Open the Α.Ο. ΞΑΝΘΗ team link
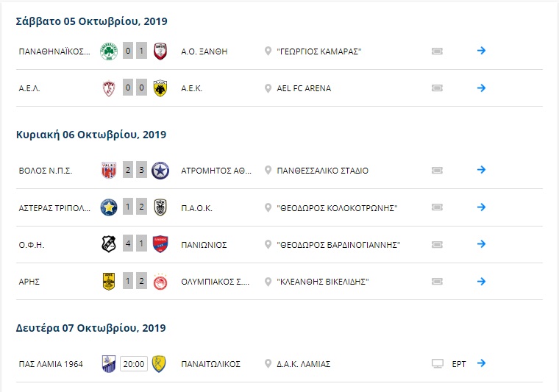The width and height of the screenshot is (559, 392). (204, 51)
